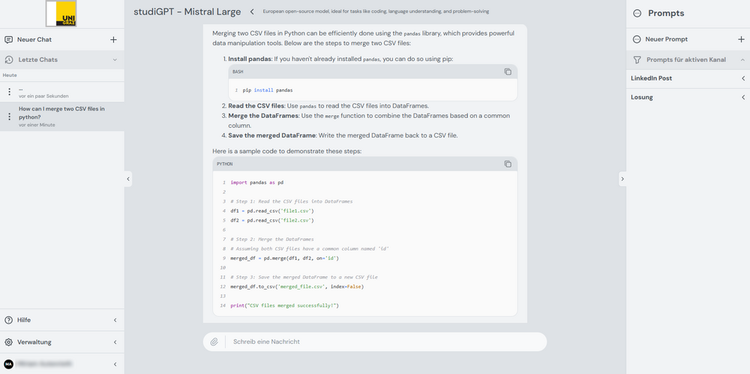Click the Prompts für aktiven Kanal filter
Image resolution: width=750 pixels, height=374 pixels.
coord(688,60)
